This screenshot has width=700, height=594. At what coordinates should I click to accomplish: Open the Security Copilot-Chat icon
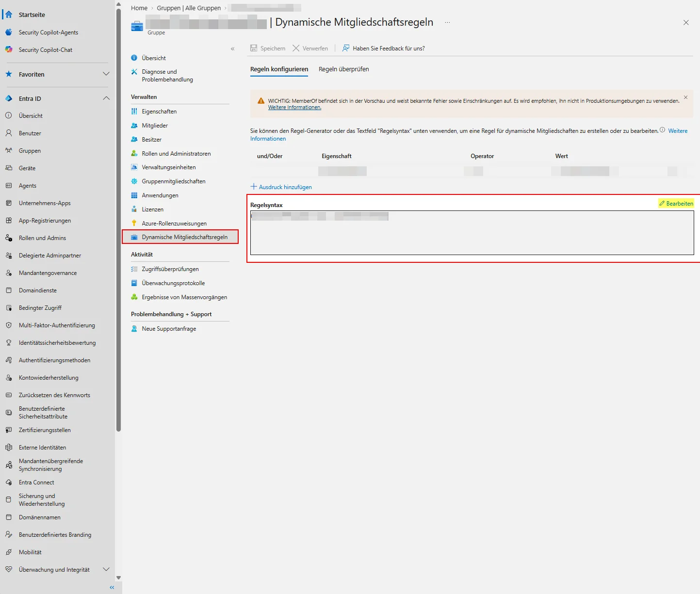[x=9, y=49]
